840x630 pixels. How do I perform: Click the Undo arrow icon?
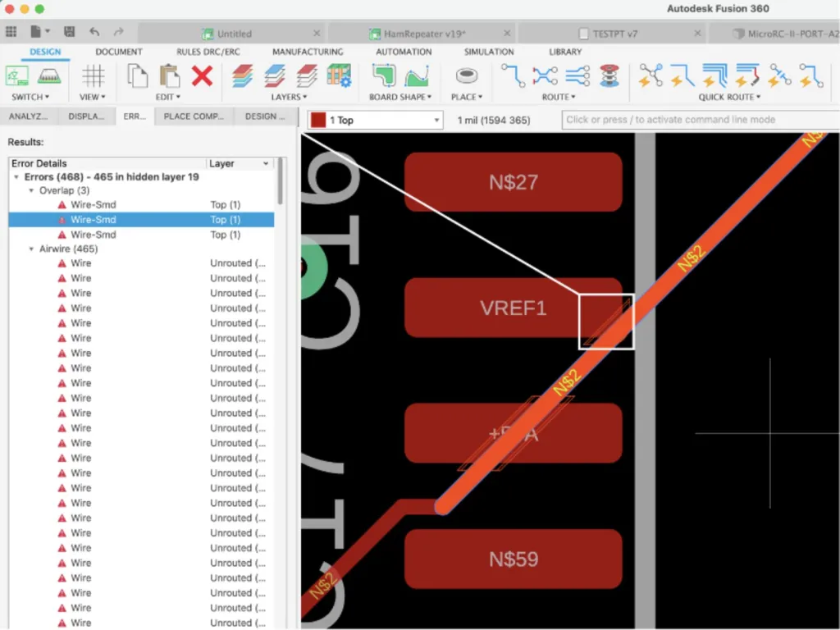[x=94, y=32]
